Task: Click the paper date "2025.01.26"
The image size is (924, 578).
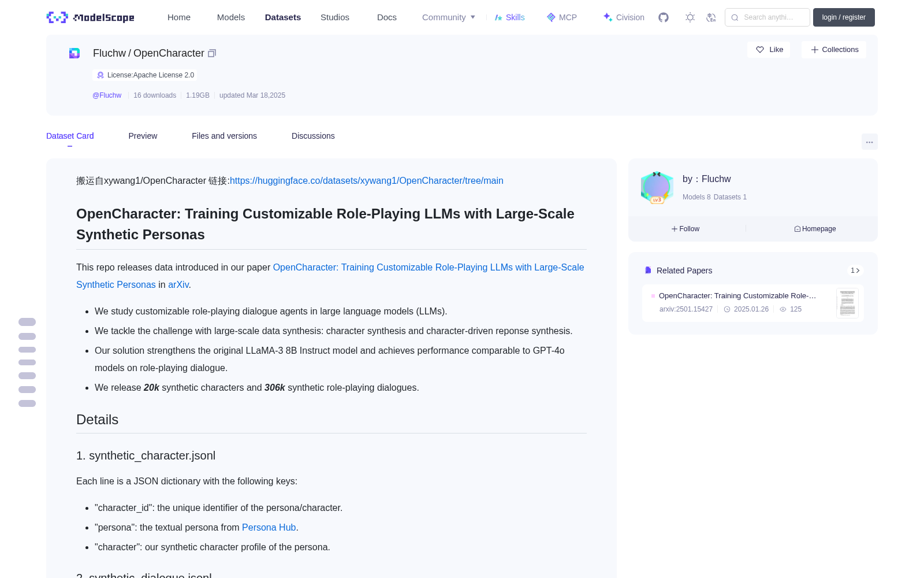Action: coord(751,309)
